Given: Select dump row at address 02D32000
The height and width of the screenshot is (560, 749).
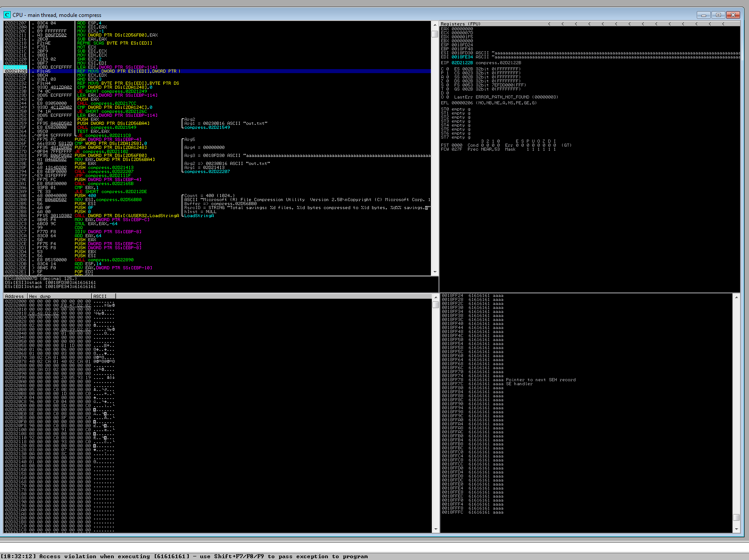Looking at the screenshot, I should 60,301.
